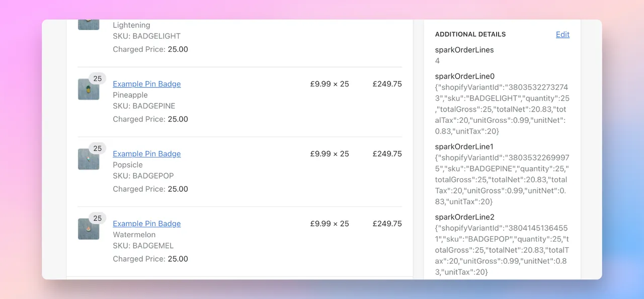Select the sparkOrderLine2 JSON data block

tap(501, 250)
